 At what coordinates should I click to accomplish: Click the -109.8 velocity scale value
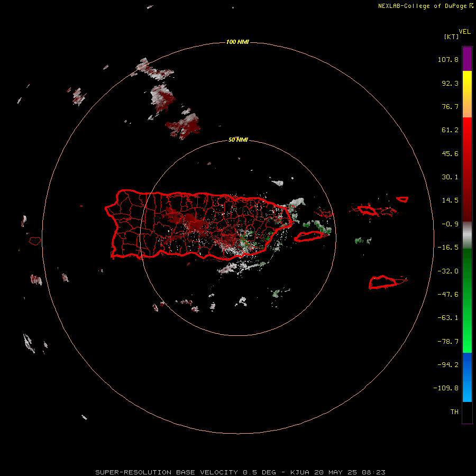(446, 388)
